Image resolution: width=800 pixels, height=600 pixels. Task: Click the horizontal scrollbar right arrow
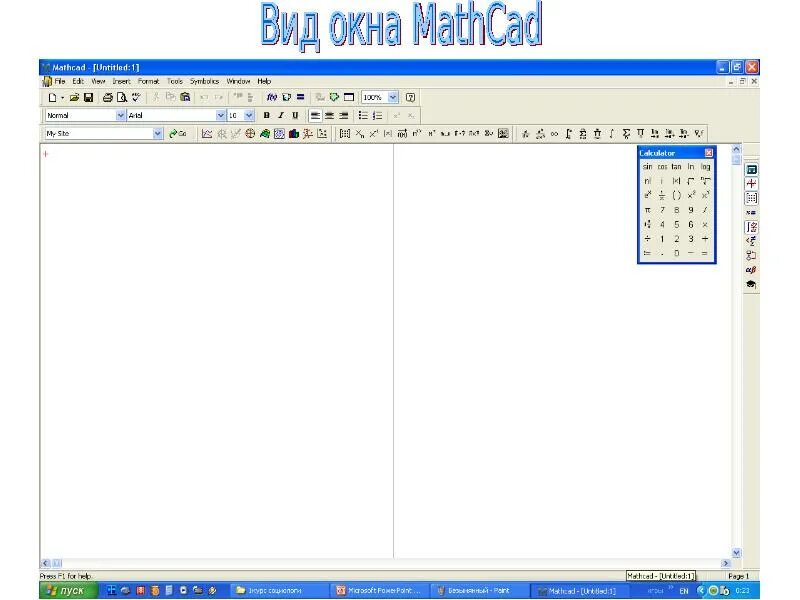coord(726,563)
